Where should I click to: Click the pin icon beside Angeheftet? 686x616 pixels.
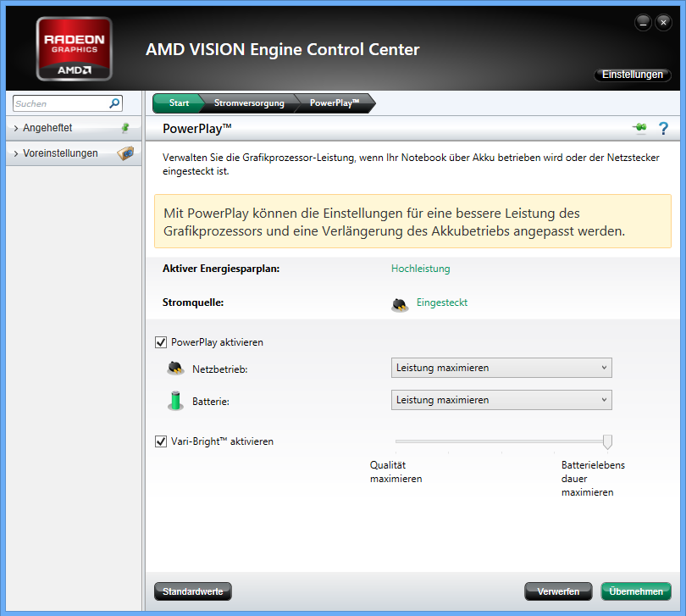(x=125, y=128)
